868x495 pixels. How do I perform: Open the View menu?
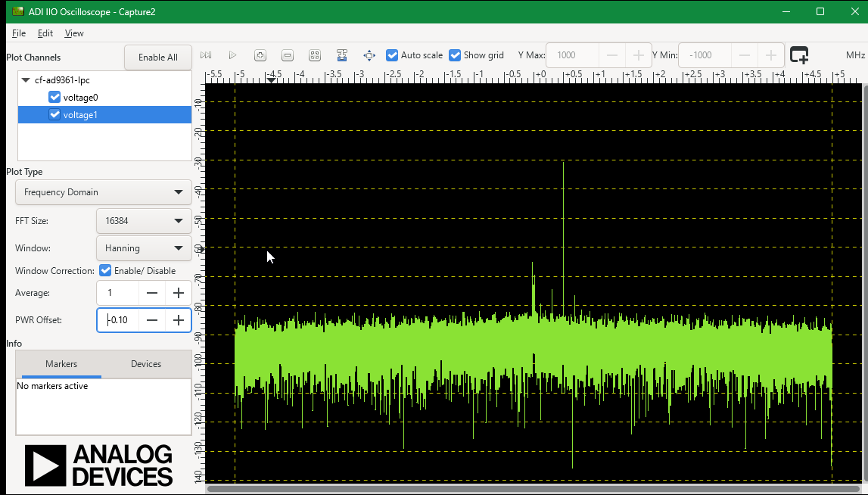click(74, 33)
